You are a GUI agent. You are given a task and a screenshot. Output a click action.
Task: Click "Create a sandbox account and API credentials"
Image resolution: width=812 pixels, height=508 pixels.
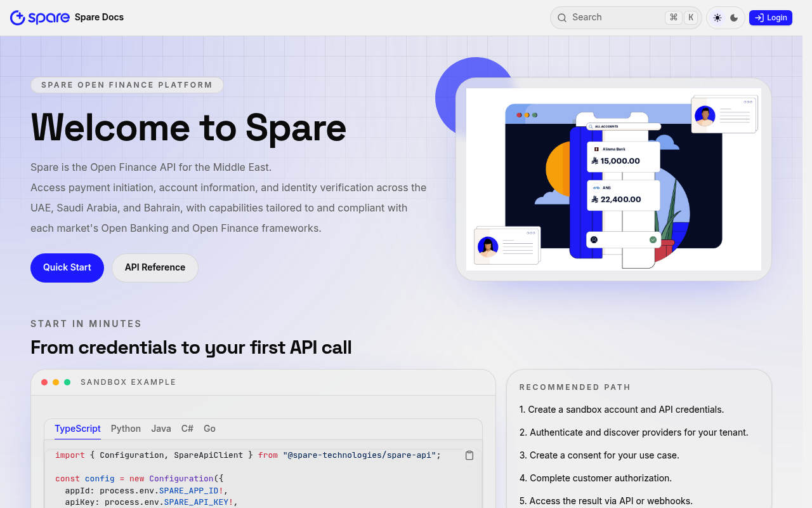[x=622, y=410]
